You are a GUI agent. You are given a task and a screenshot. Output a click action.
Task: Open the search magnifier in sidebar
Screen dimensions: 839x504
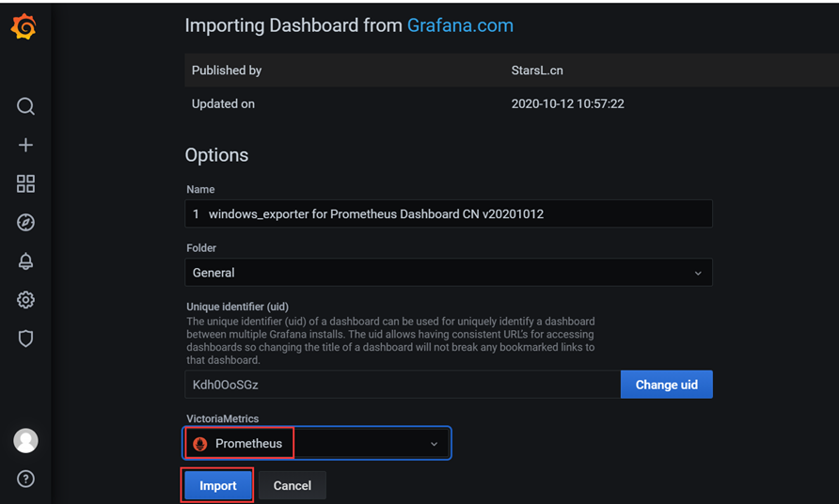tap(25, 106)
